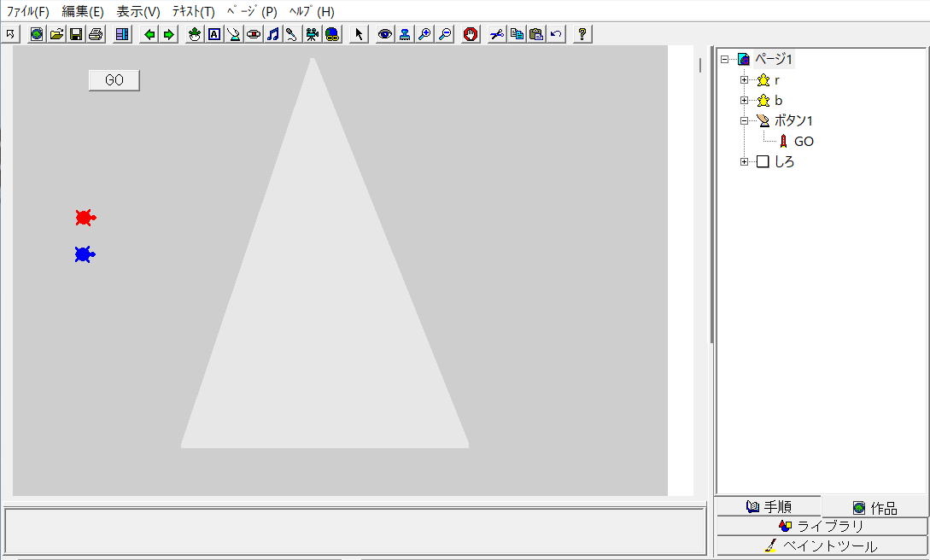
Task: Click the music note melody icon
Action: 272,34
